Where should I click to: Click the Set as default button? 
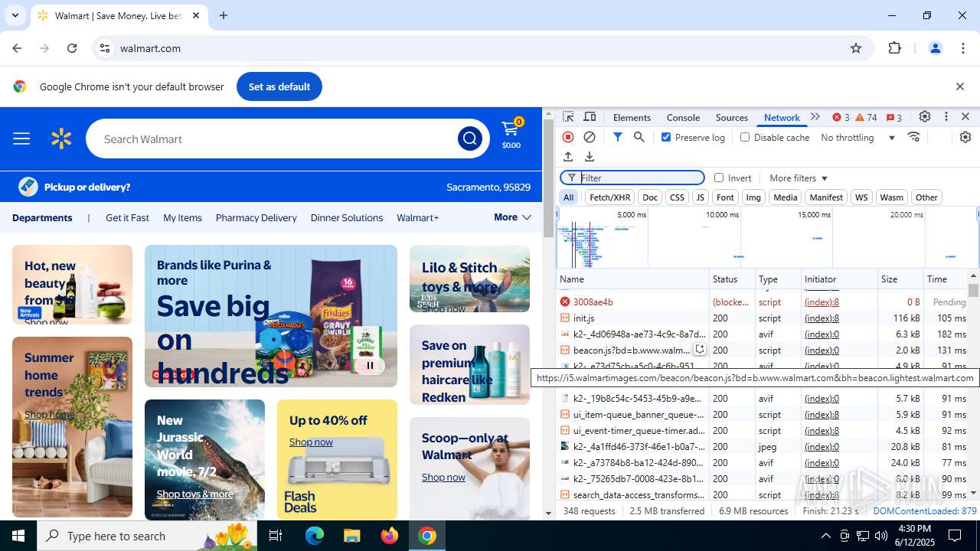point(279,86)
